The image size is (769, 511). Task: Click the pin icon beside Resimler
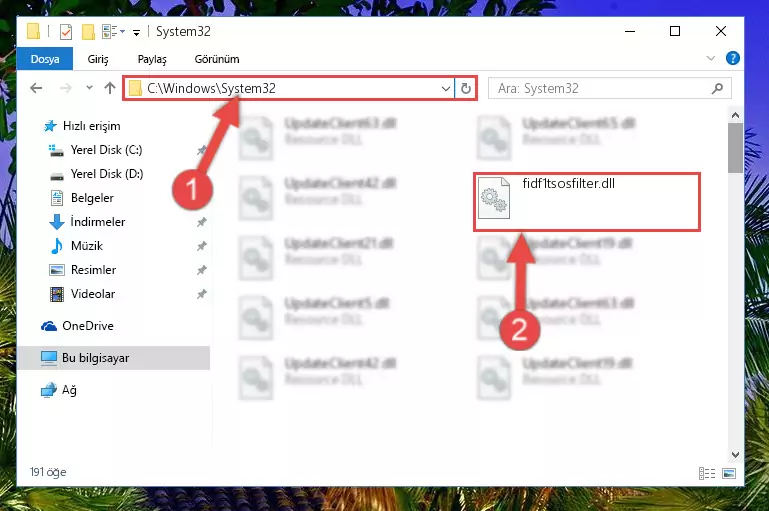click(202, 271)
